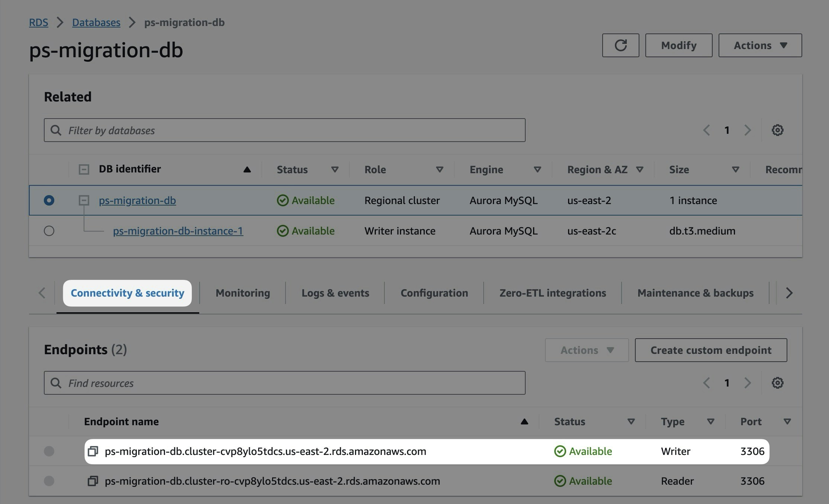Go to previous page in Related table
The image size is (829, 504).
click(707, 130)
